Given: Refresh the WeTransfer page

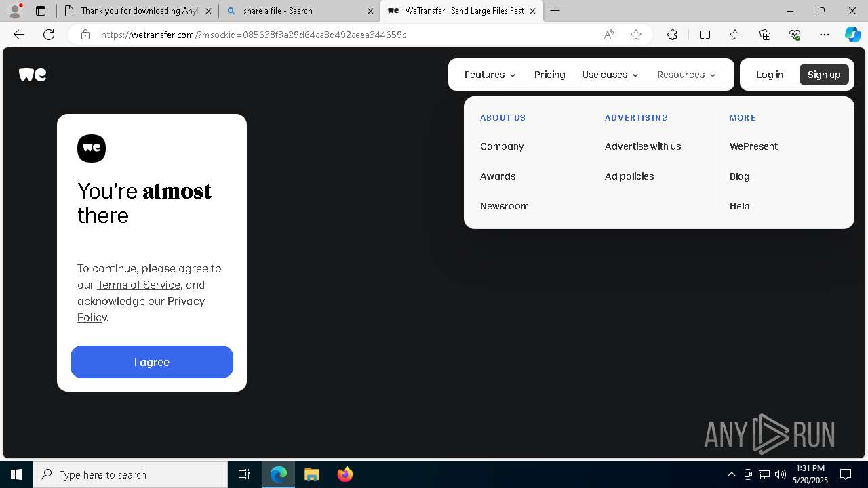Looking at the screenshot, I should tap(49, 35).
